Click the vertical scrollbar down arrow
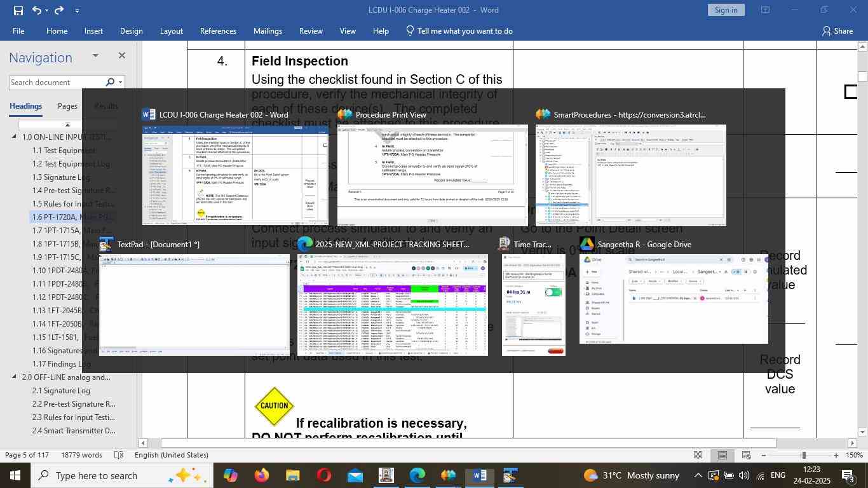This screenshot has height=488, width=868. [862, 432]
